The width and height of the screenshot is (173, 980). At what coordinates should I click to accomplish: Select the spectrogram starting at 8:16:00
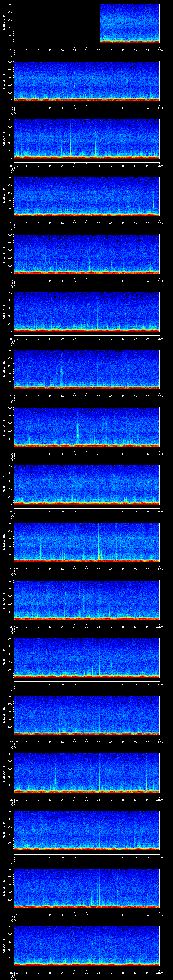tap(86, 427)
